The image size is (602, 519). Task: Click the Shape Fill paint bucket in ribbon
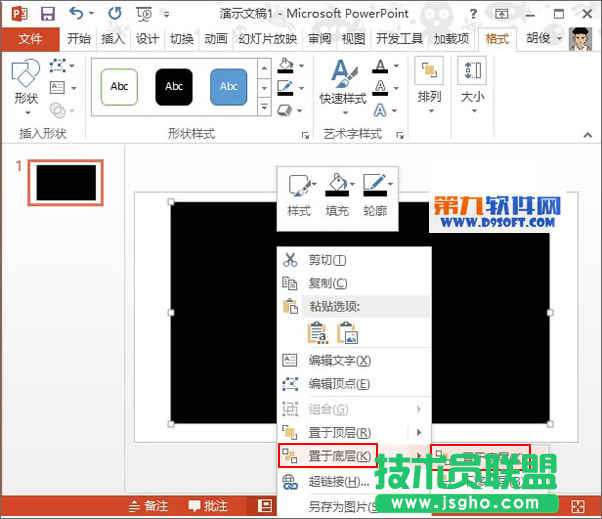286,65
